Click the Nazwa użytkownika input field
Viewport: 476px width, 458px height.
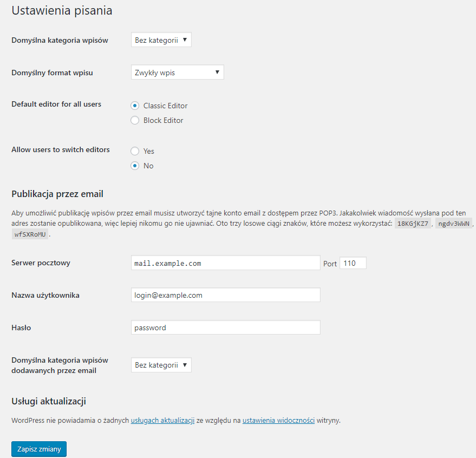(x=226, y=295)
